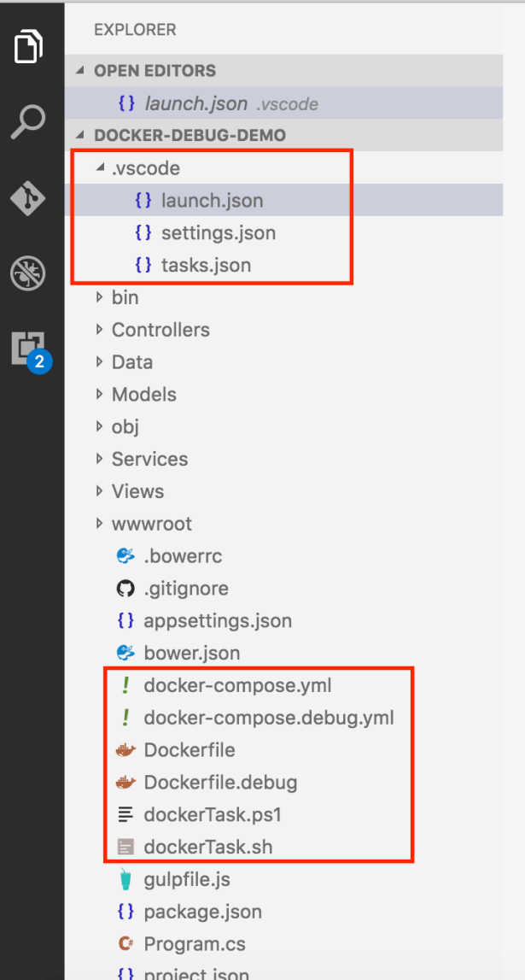Click the Dockerfile whale icon

[x=125, y=750]
